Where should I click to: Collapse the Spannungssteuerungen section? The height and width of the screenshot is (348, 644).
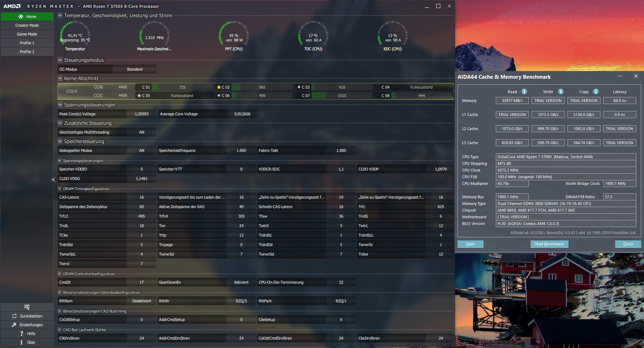pyautogui.click(x=60, y=105)
